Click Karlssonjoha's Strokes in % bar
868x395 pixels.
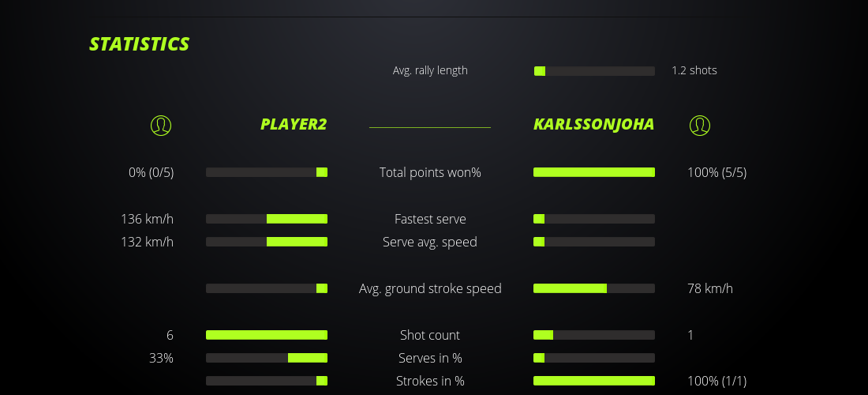click(594, 381)
